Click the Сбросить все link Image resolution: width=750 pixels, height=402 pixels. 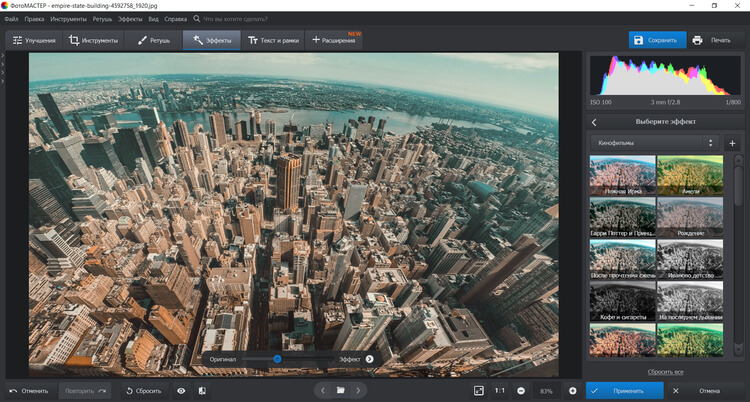point(665,371)
